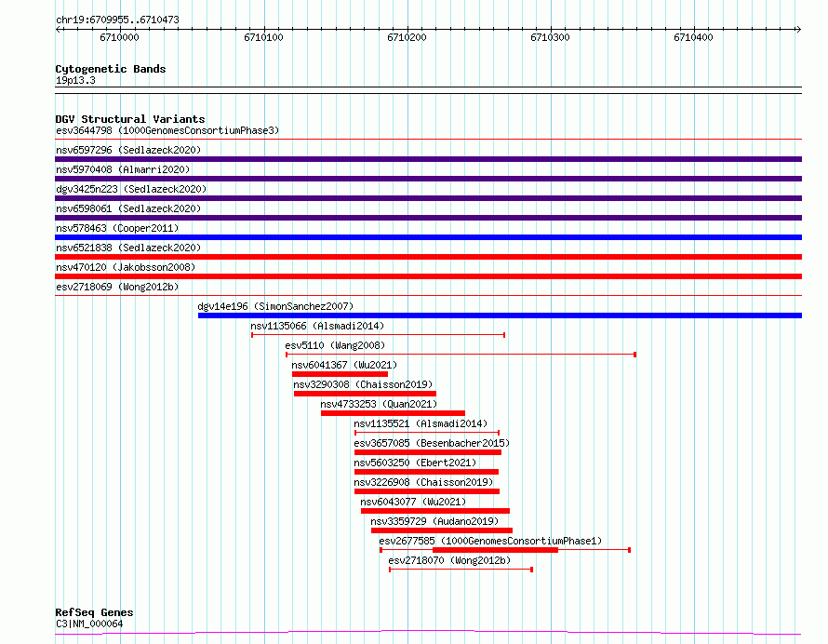Select the nsv470120 (Jakobsson2008) label
This screenshot has width=828, height=644.
(x=126, y=267)
